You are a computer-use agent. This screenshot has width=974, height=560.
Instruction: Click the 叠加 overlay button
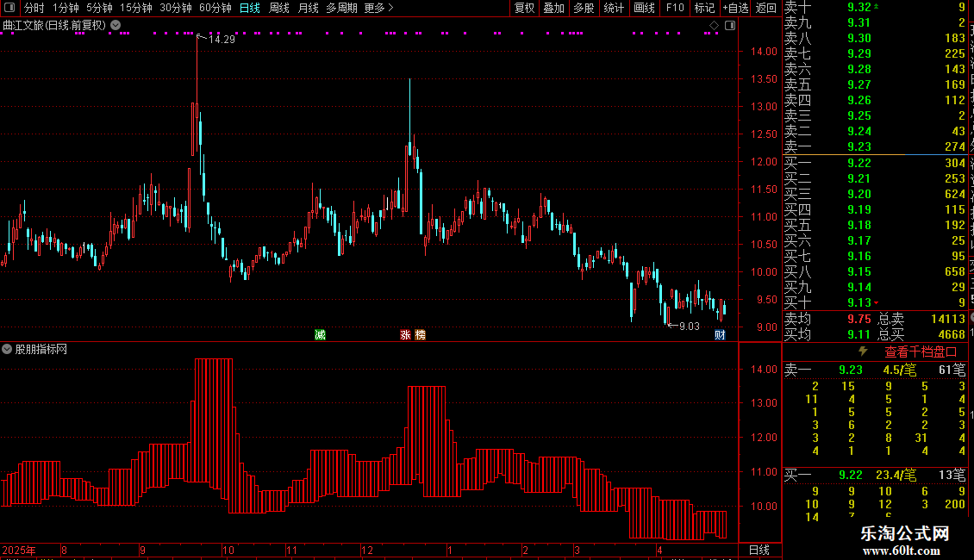pyautogui.click(x=554, y=8)
